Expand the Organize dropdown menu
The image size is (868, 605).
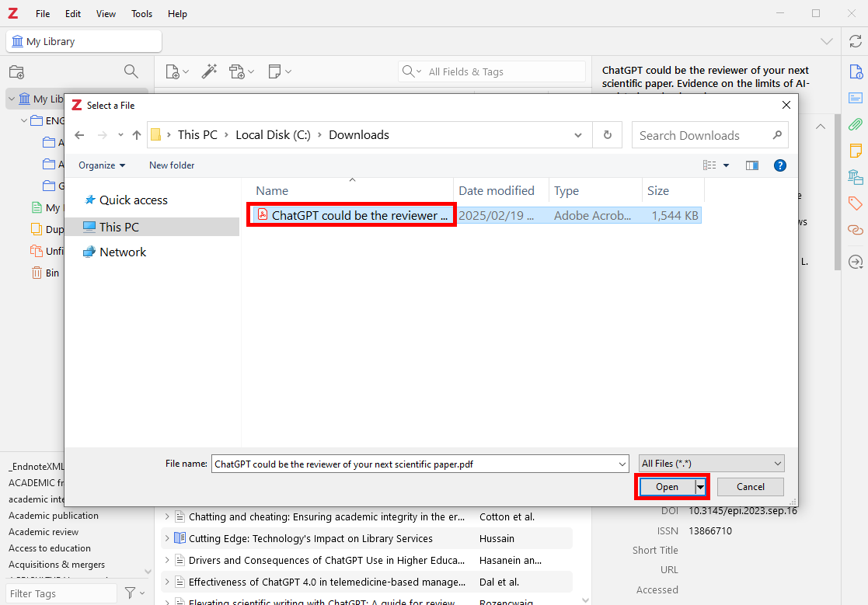[x=102, y=165]
